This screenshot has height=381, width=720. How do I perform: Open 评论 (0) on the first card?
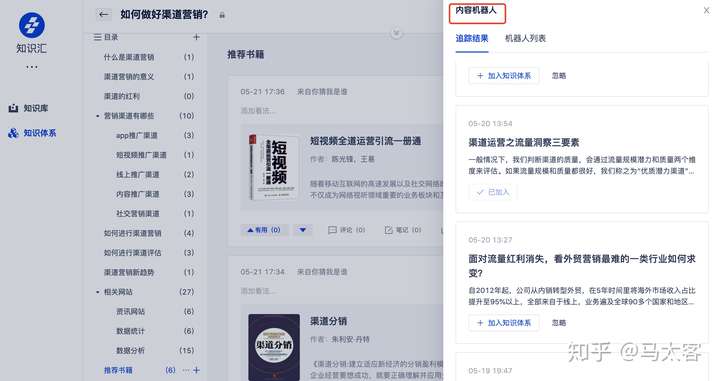pos(347,230)
